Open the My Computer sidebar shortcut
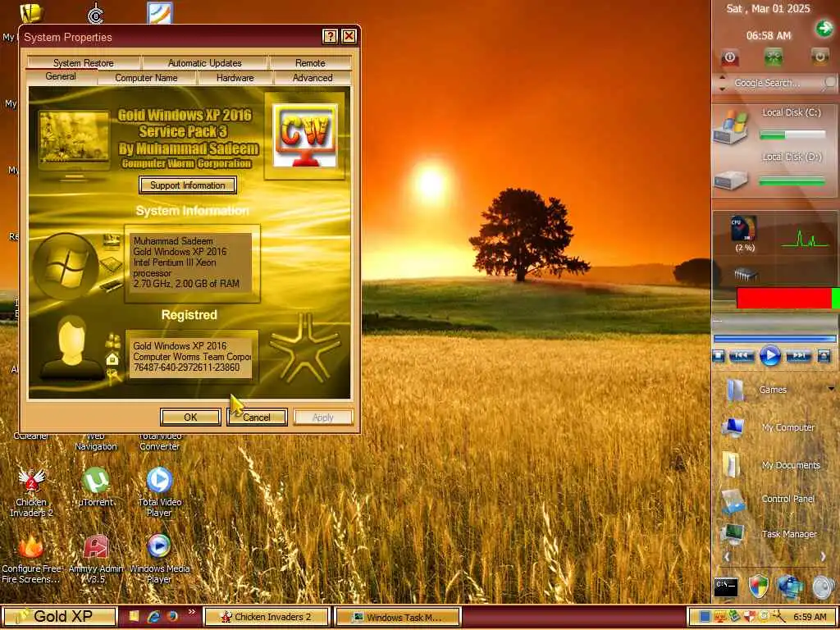Viewport: 840px width, 630px height. click(768, 427)
